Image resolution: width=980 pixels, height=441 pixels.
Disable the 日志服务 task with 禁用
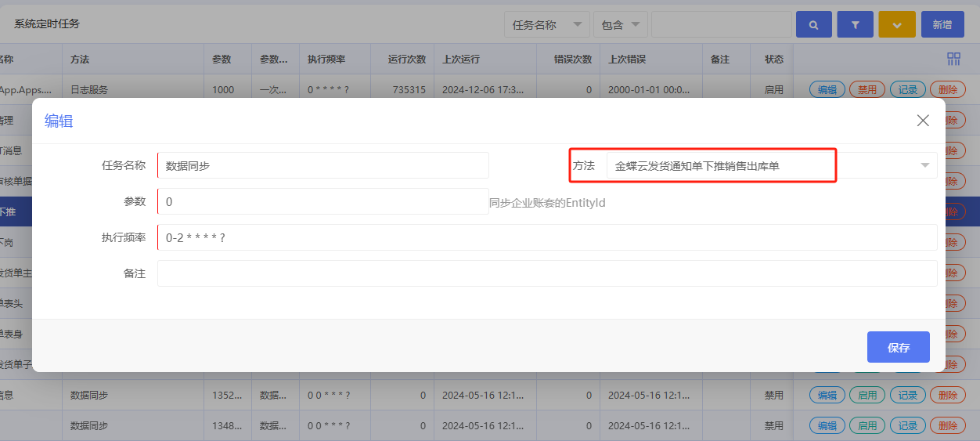click(x=867, y=90)
